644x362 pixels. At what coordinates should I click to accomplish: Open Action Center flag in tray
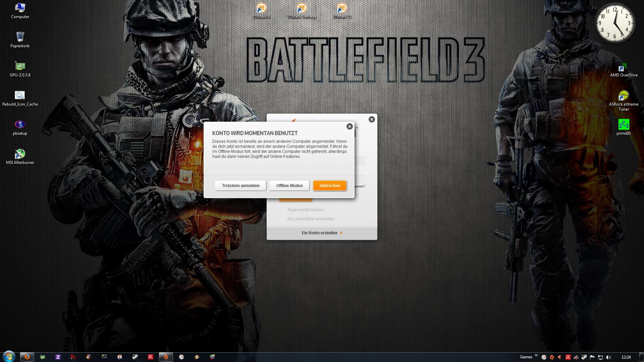[x=592, y=357]
